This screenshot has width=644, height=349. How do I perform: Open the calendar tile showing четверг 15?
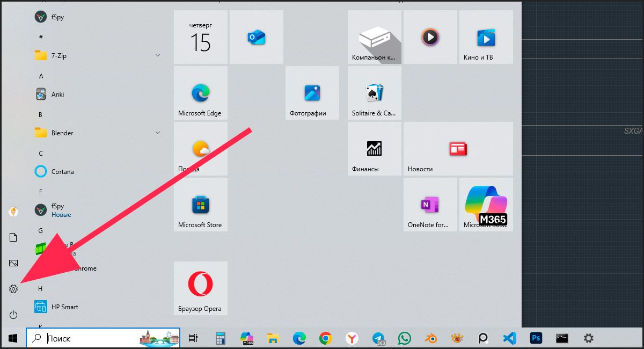tap(201, 37)
